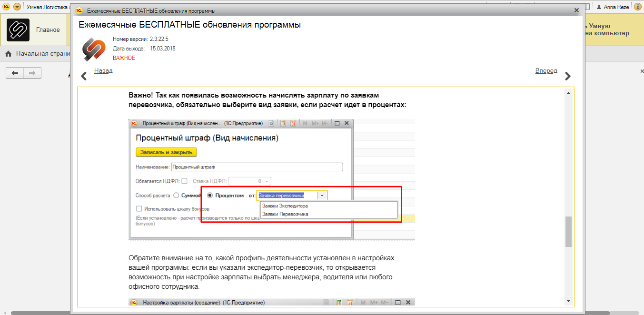This screenshot has height=315, width=644.
Task: Tick the Облагается НДФЛ checkbox
Action: click(184, 181)
